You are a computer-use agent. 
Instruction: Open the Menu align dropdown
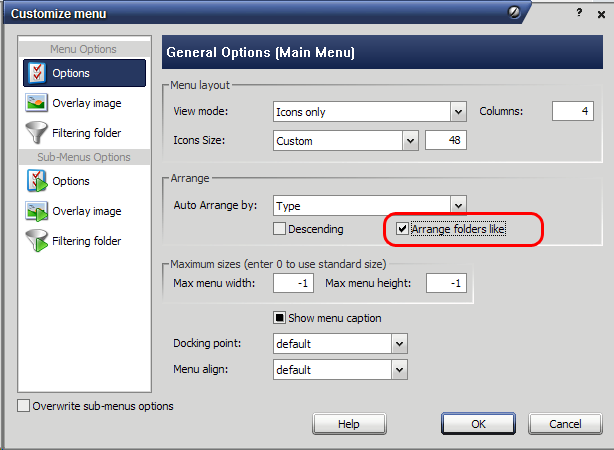[x=399, y=370]
